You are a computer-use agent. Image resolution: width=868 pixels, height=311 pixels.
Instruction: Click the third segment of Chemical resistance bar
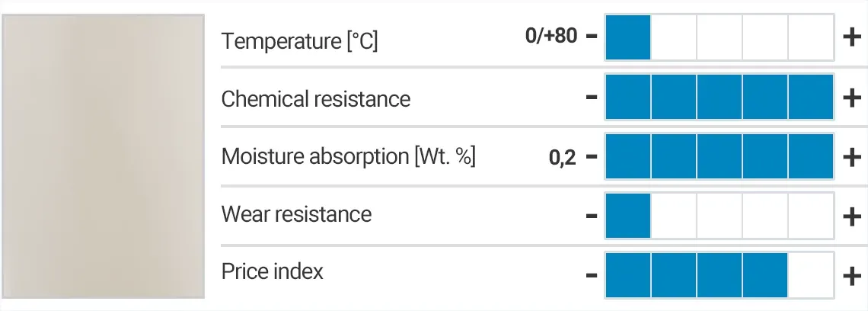(x=720, y=98)
